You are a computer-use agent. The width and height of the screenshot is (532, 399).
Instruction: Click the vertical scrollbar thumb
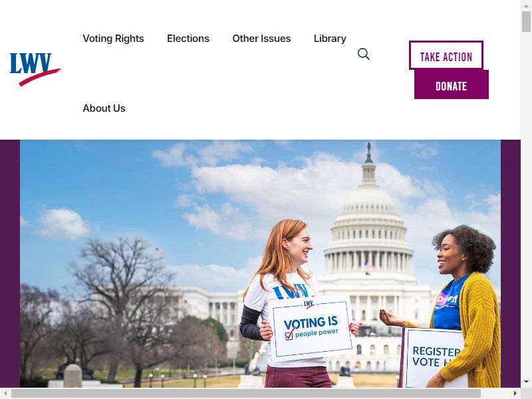tap(526, 21)
